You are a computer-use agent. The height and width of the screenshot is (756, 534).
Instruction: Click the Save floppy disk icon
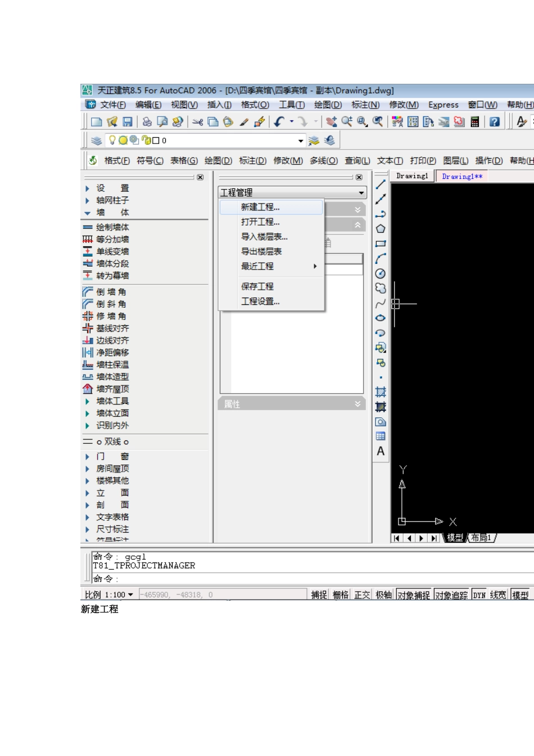coord(128,121)
